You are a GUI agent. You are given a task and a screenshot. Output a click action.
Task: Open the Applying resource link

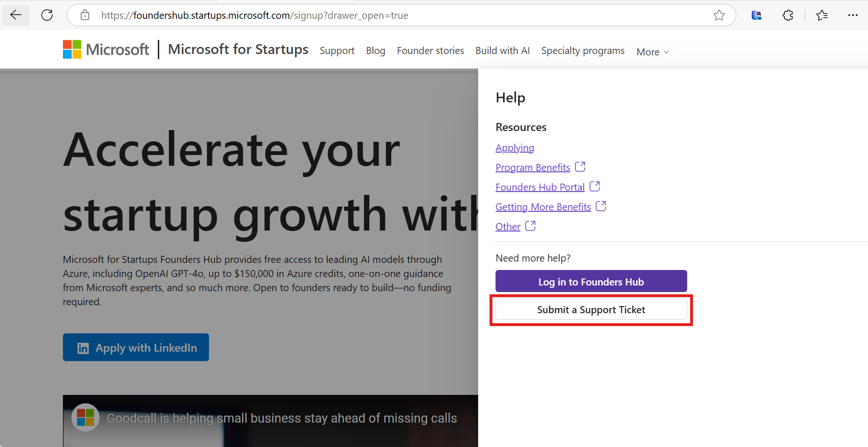515,147
